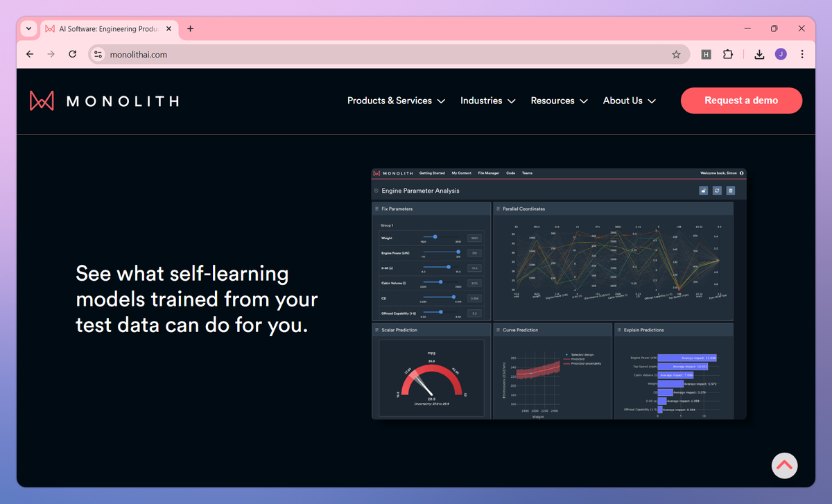The height and width of the screenshot is (504, 832).
Task: Click the Engine Parameter Analysis dashboard image
Action: point(559,294)
